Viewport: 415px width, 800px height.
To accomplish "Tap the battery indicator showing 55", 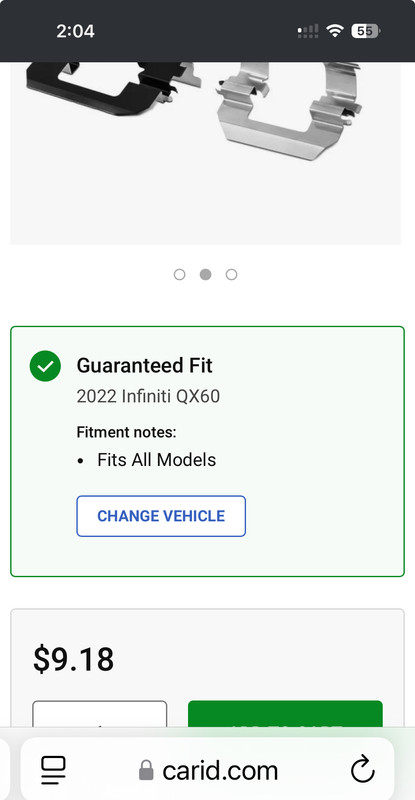I will 365,31.
